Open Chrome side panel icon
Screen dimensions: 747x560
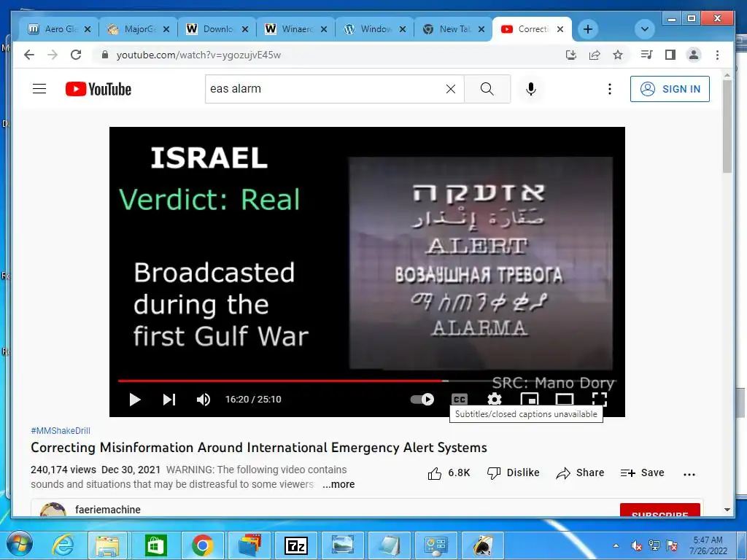(670, 55)
